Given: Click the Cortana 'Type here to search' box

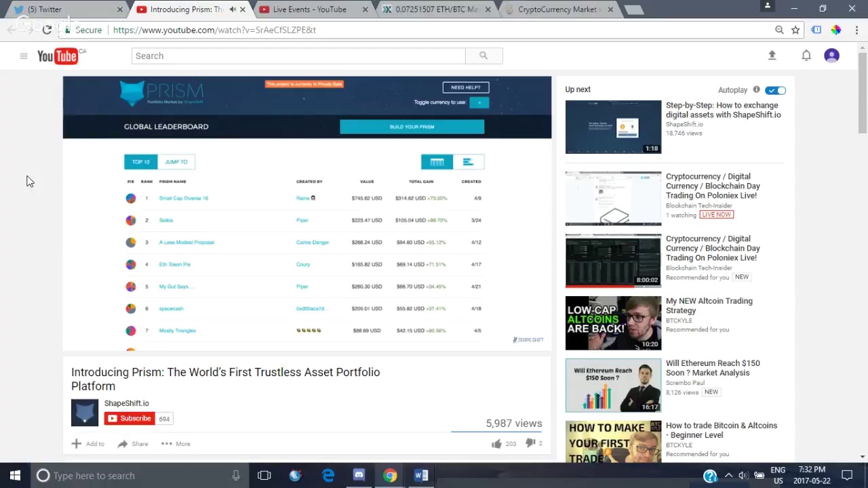Looking at the screenshot, I should click(139, 476).
